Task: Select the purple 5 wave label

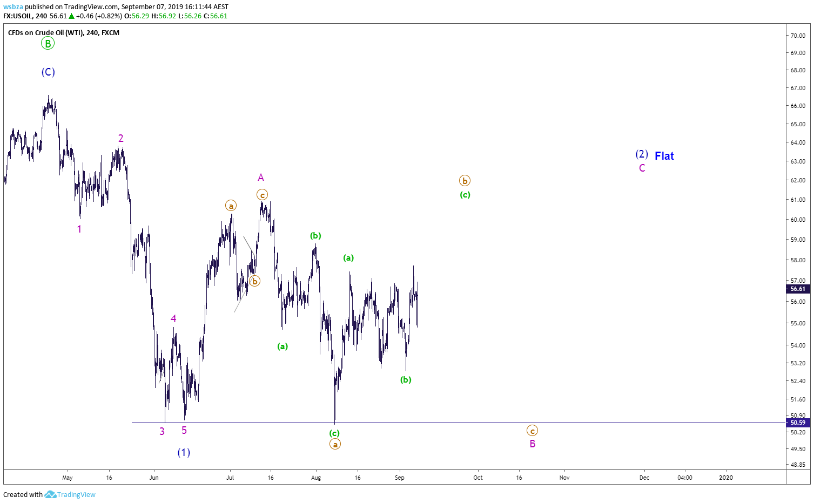Action: pos(184,431)
